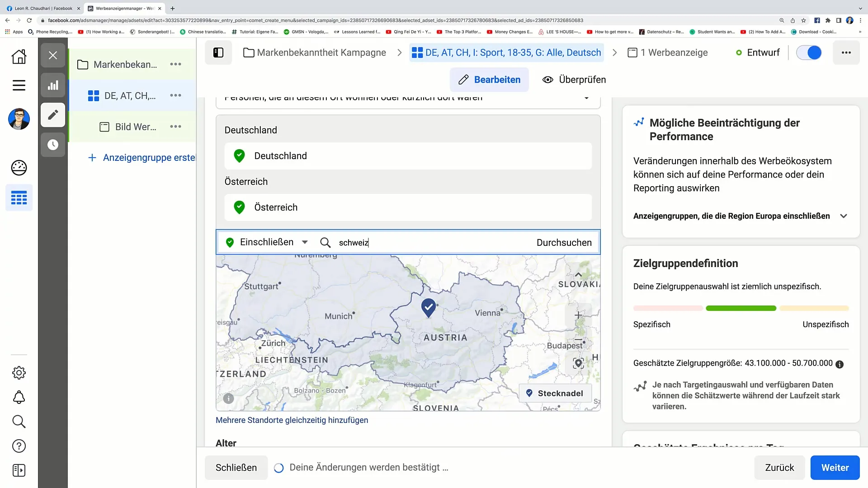Open the Einschließen include dropdown
This screenshot has height=488, width=868.
pos(267,242)
